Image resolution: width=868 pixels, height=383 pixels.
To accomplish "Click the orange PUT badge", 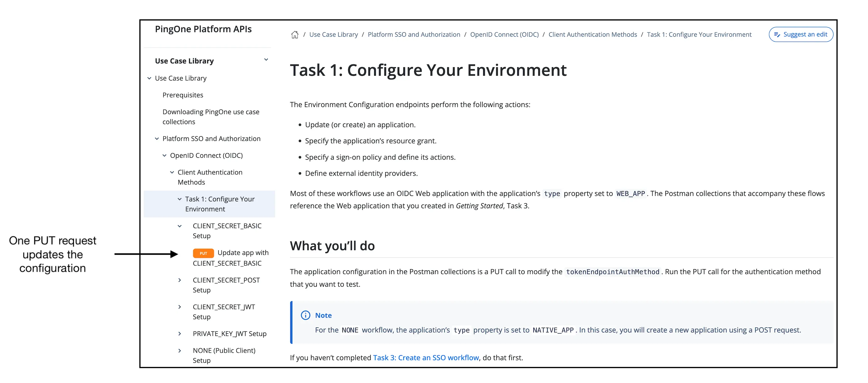I will pos(203,253).
